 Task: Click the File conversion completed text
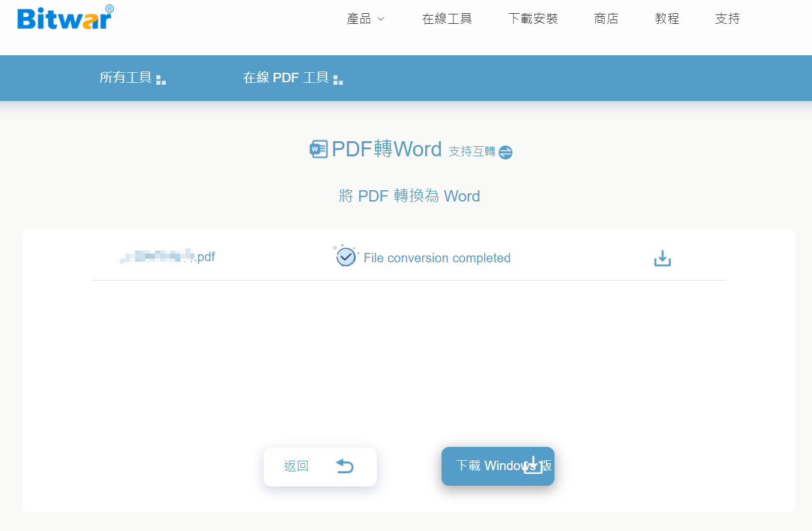point(437,258)
